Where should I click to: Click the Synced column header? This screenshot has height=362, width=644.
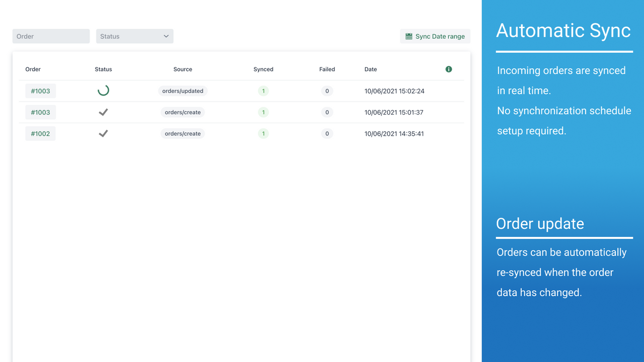tap(263, 69)
